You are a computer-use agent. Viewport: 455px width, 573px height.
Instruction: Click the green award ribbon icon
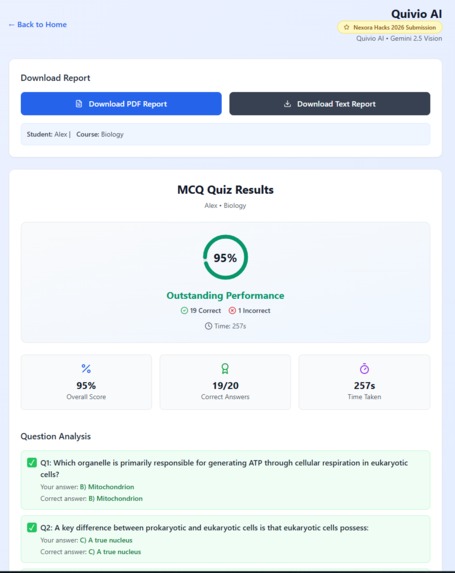225,368
